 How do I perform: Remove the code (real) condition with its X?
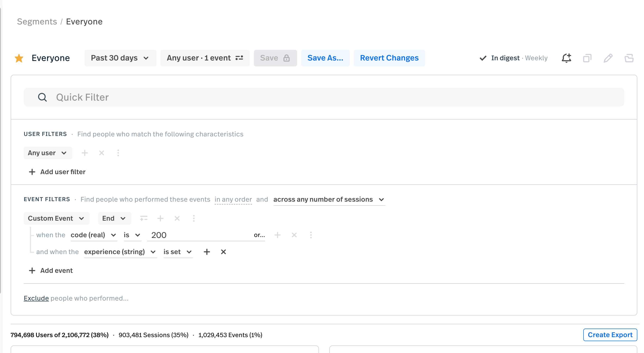[294, 235]
